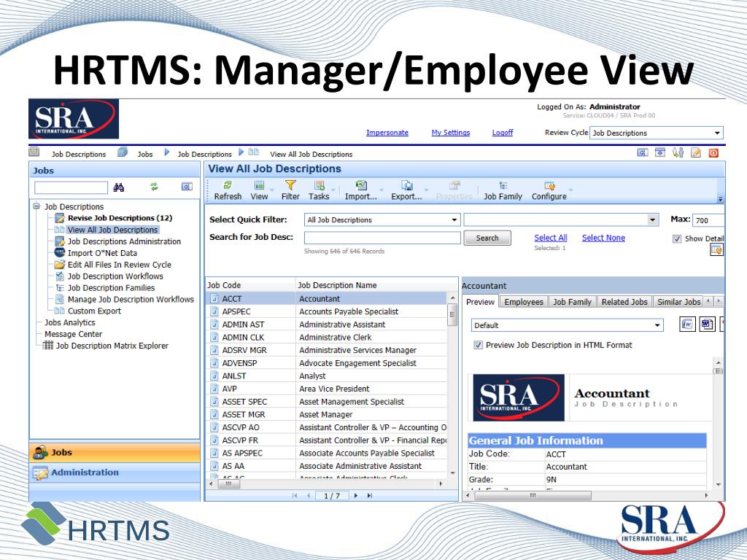Screen dimensions: 747x560
Task: Open the Review Cycle dropdown
Action: coord(657,133)
